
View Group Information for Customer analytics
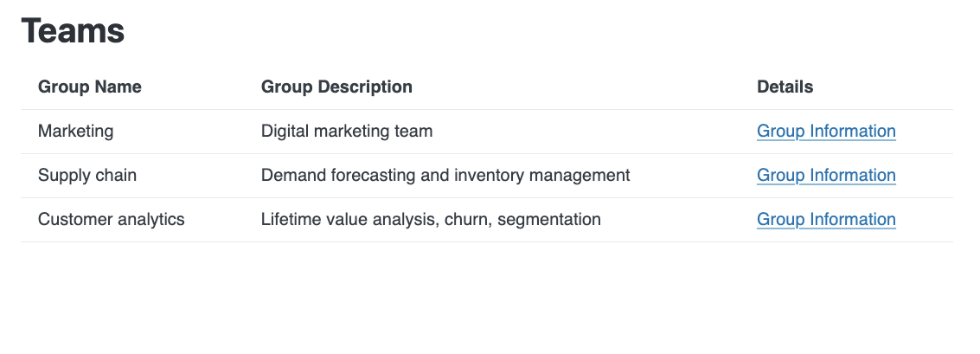click(x=826, y=220)
